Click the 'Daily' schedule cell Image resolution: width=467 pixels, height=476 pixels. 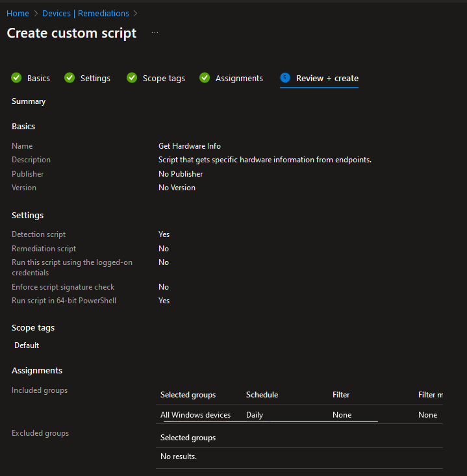255,415
